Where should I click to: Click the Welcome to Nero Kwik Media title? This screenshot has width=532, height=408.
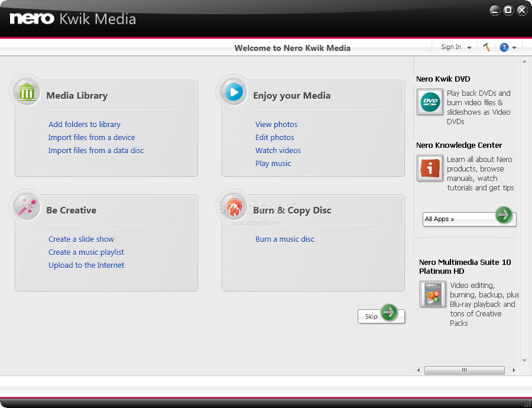(x=293, y=48)
